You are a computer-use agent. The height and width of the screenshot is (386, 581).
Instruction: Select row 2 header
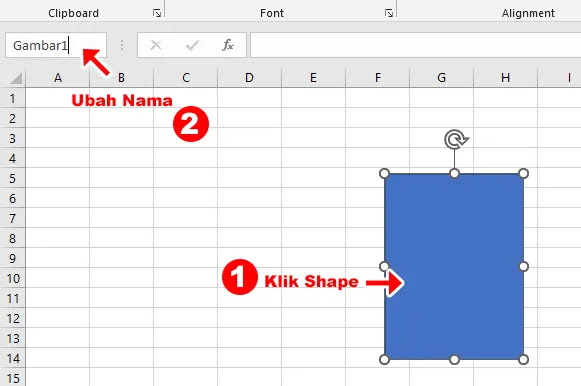(x=13, y=118)
